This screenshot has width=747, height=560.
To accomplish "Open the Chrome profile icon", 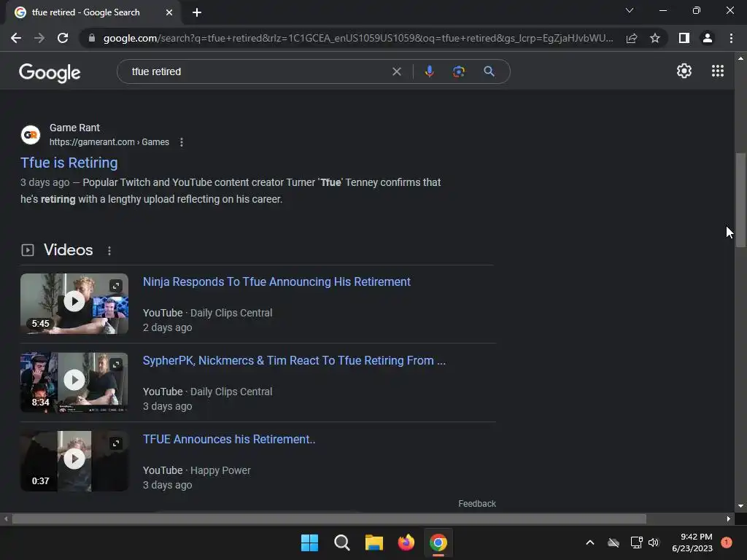I will point(708,38).
